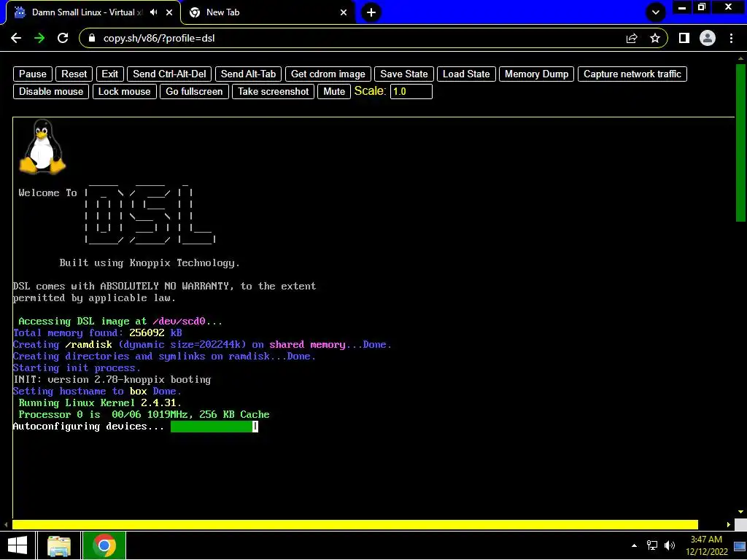
Task: Share this page via share icon
Action: (632, 38)
